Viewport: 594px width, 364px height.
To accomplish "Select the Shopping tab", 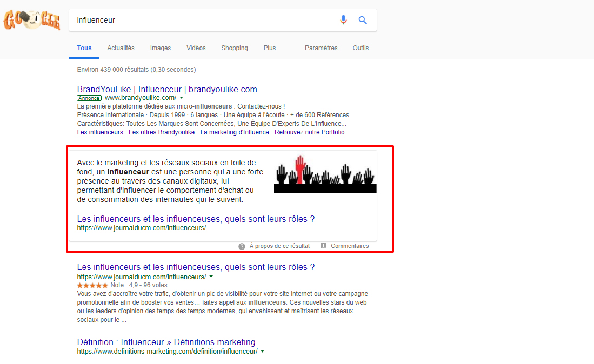I will (235, 48).
